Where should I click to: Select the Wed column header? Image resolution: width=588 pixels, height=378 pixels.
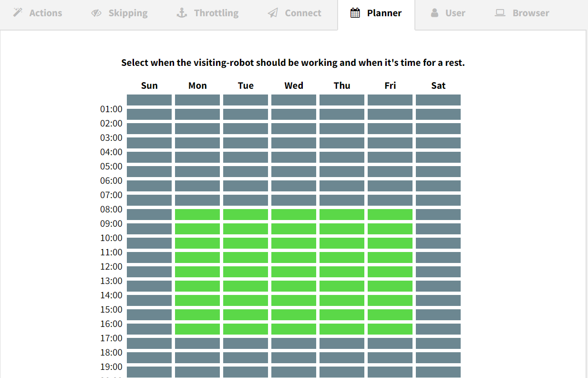pos(294,85)
